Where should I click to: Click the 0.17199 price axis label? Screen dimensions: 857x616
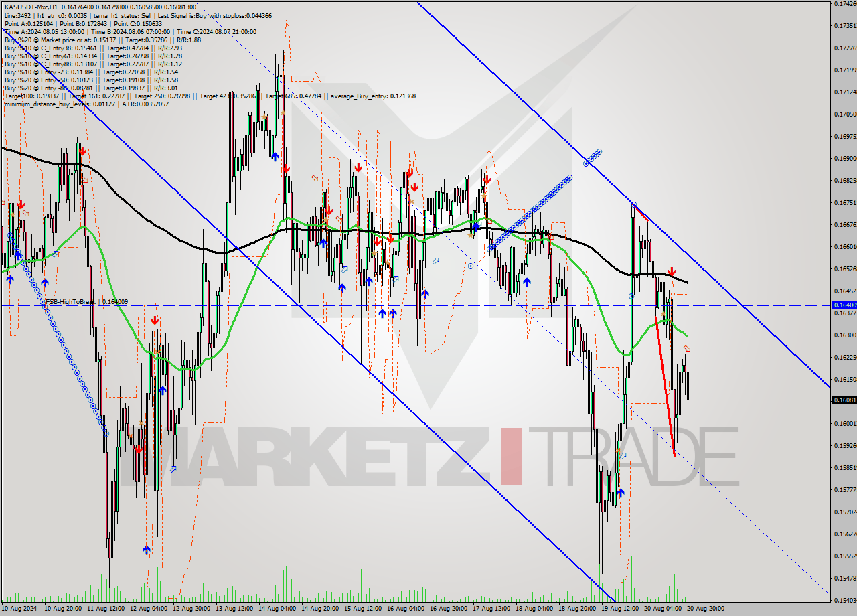point(844,70)
